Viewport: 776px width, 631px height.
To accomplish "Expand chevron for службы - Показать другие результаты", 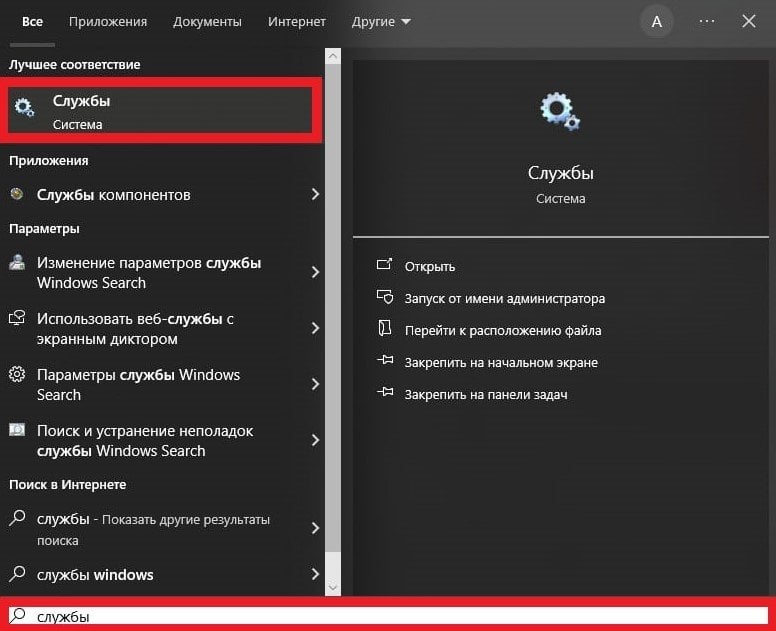I will click(x=315, y=528).
